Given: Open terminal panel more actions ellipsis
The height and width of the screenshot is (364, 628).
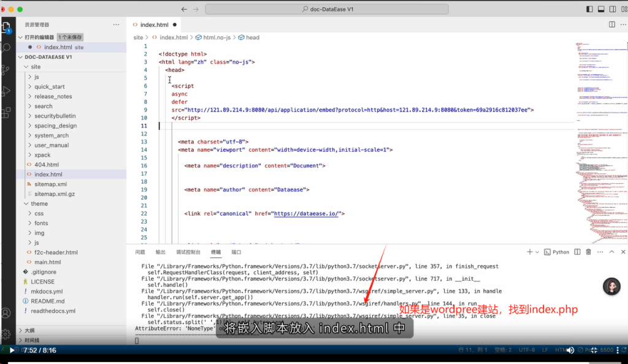Looking at the screenshot, I should tap(600, 252).
